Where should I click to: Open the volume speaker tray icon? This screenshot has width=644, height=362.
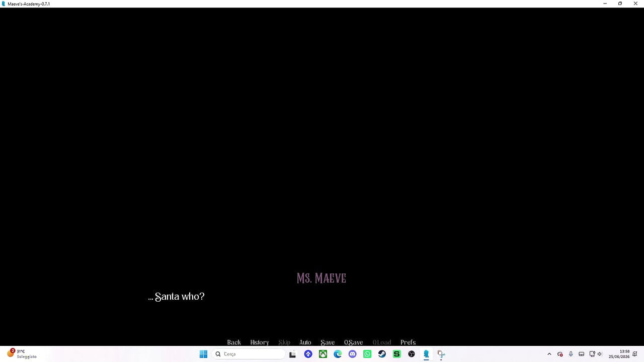pyautogui.click(x=600, y=354)
